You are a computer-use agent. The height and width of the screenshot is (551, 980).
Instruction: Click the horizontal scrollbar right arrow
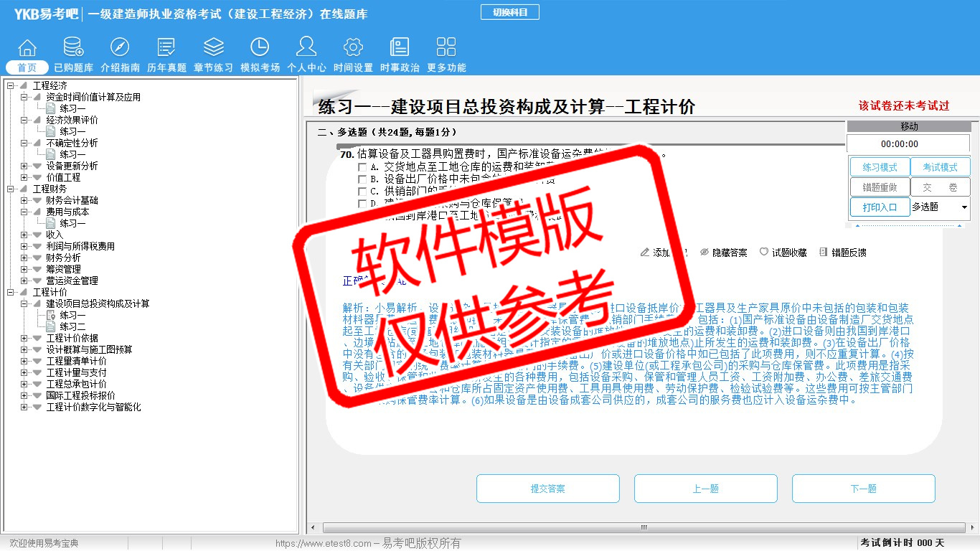pos(973,528)
